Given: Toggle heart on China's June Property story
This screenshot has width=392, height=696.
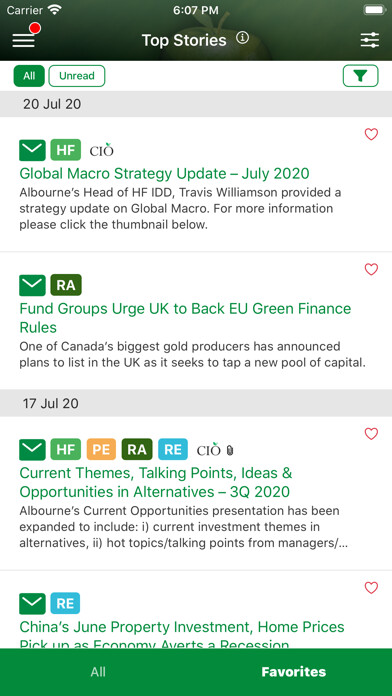Looking at the screenshot, I should (371, 588).
